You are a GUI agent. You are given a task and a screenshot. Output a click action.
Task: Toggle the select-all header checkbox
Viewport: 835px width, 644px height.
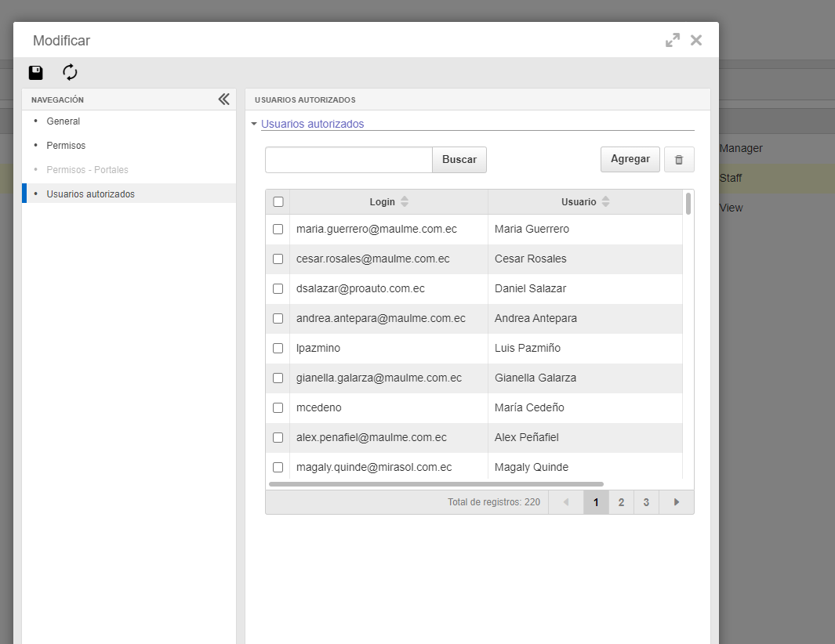[x=278, y=201]
